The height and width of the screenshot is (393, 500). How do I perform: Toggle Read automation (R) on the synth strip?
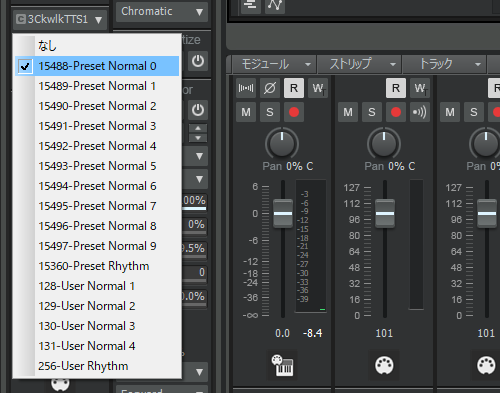click(x=294, y=88)
